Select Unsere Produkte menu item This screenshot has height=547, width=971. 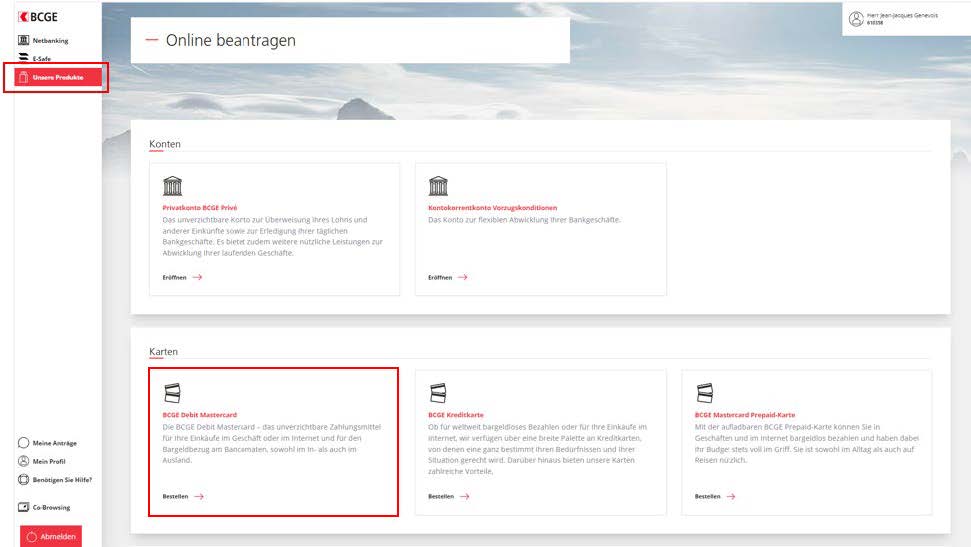point(58,77)
